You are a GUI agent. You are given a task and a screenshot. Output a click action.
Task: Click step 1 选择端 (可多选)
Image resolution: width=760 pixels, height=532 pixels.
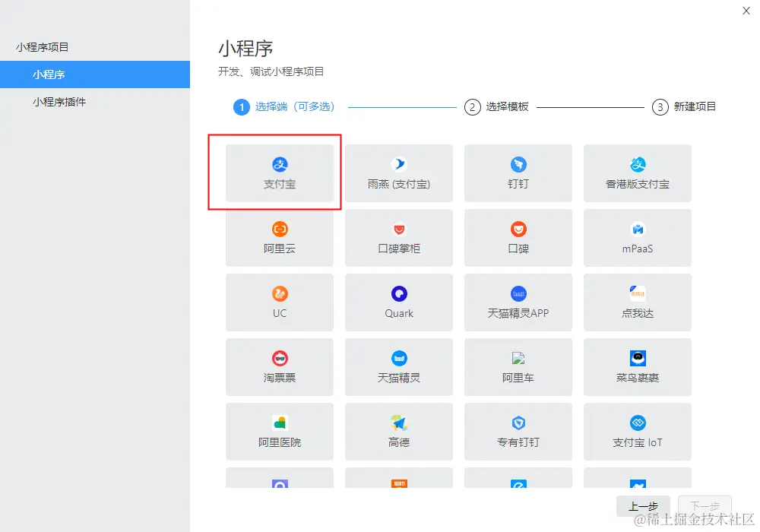coord(284,106)
